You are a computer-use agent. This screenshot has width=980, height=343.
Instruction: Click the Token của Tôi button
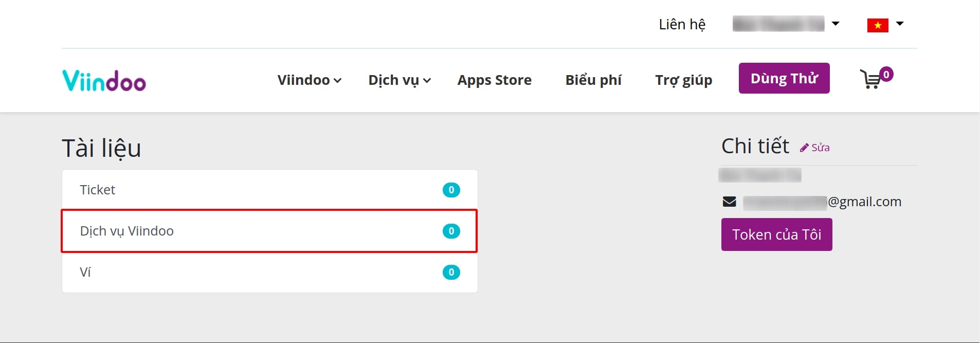[x=776, y=234]
